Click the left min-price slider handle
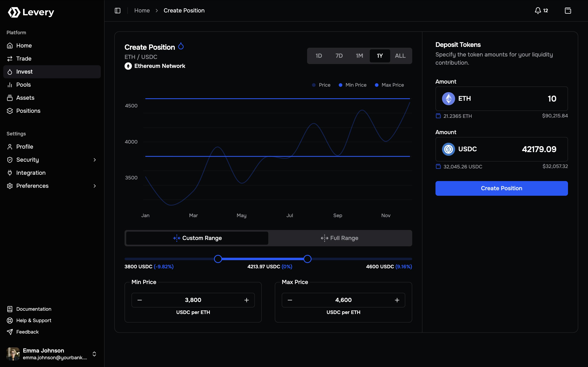 (x=218, y=259)
